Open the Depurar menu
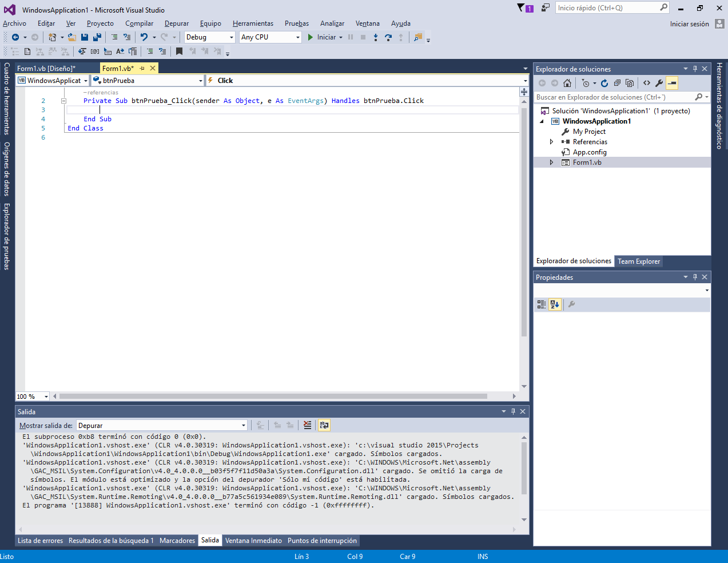 click(176, 23)
